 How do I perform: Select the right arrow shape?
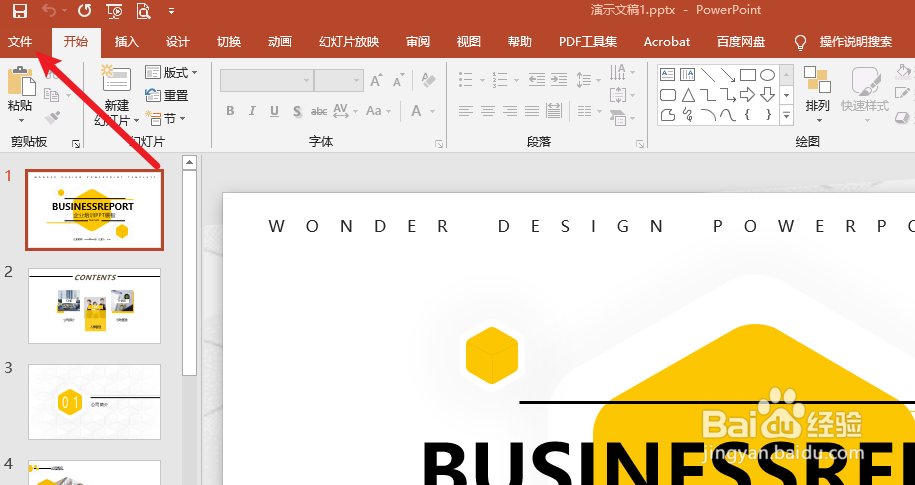pos(748,95)
